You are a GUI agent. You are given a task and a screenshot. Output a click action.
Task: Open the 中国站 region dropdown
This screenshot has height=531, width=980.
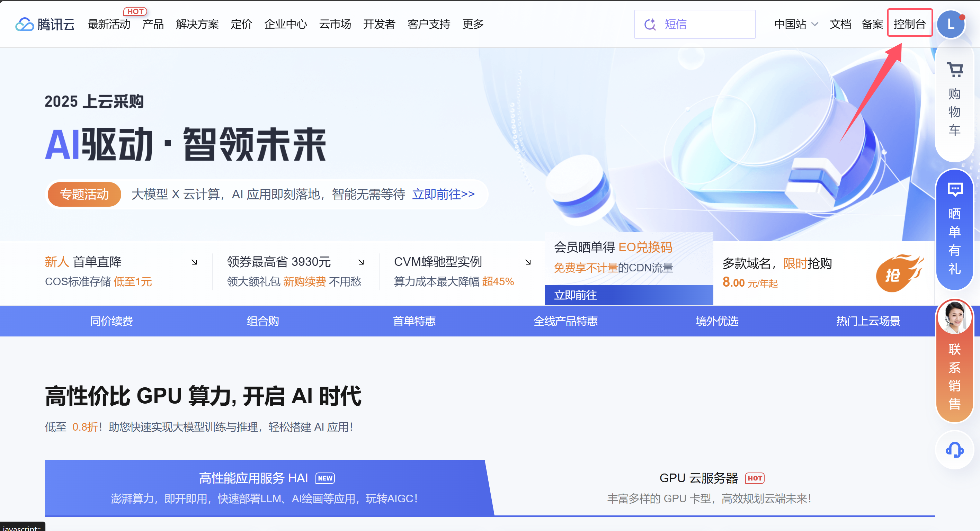tap(795, 24)
